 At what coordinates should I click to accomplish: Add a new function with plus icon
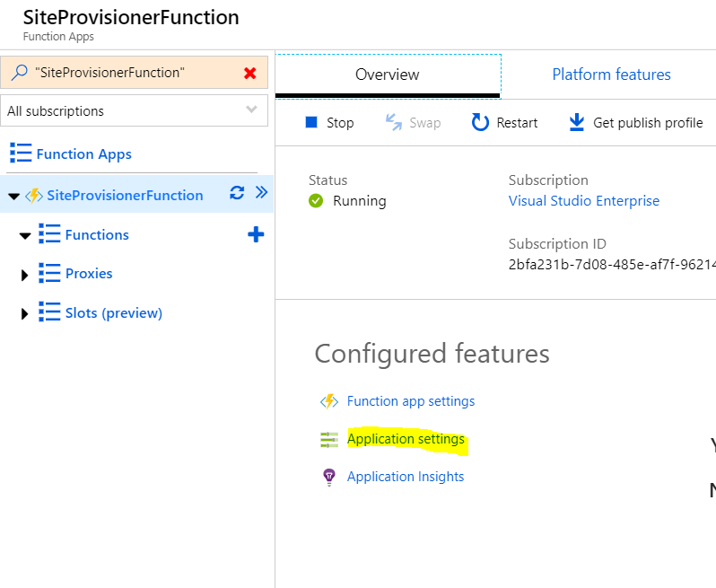pyautogui.click(x=256, y=234)
